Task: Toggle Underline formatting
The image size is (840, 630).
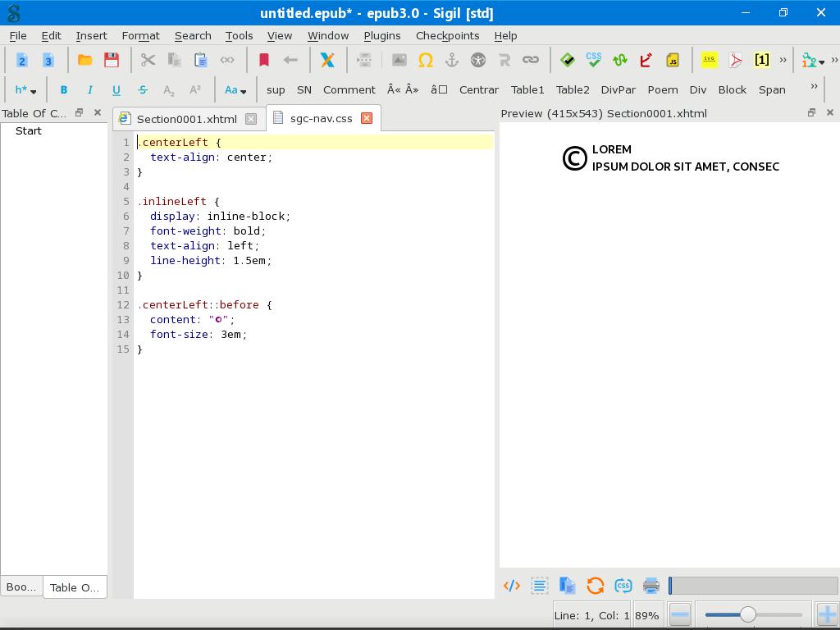Action: (116, 89)
